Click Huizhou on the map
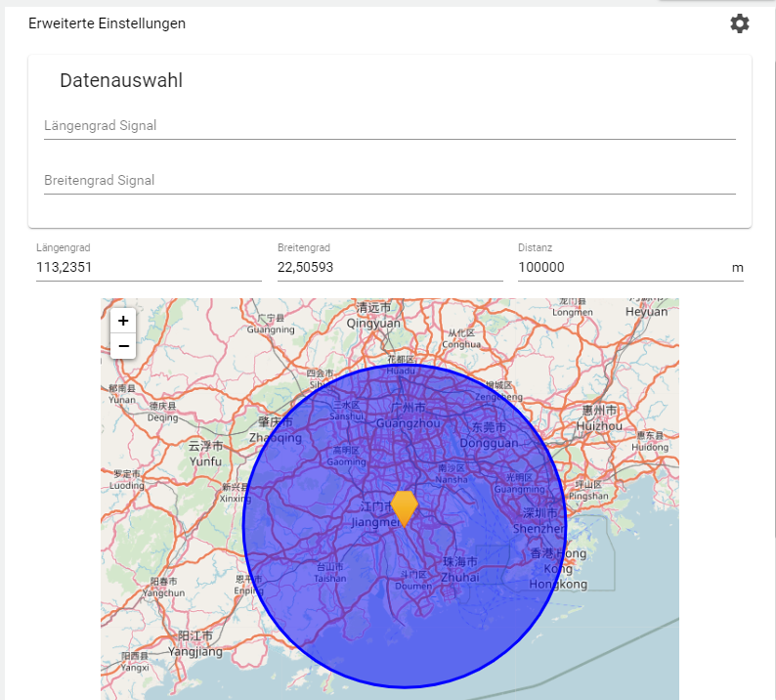 coord(599,426)
